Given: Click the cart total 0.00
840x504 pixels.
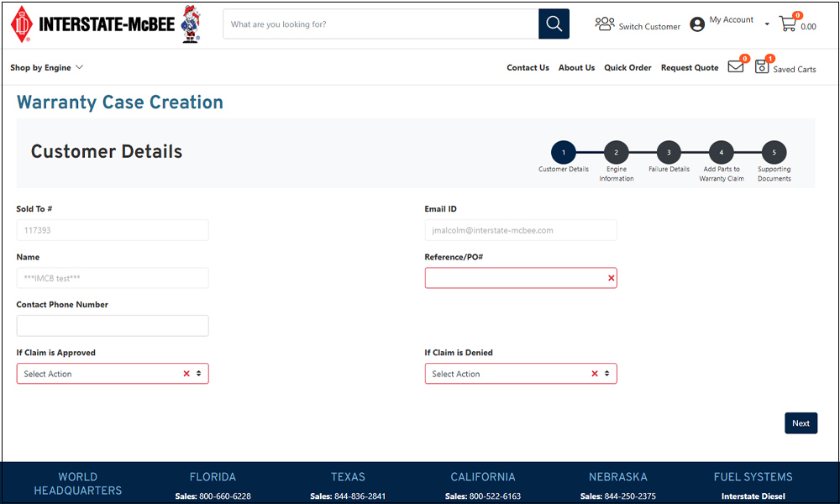Looking at the screenshot, I should click(x=808, y=26).
